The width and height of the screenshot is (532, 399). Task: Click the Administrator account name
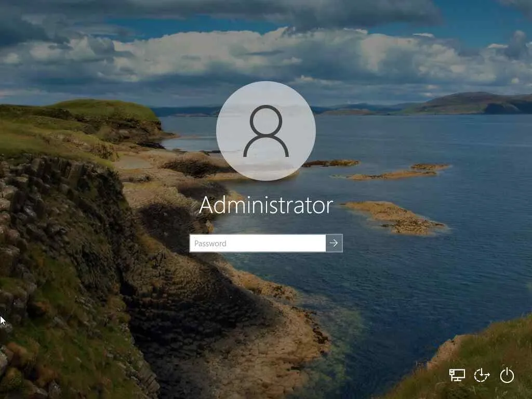click(x=266, y=205)
